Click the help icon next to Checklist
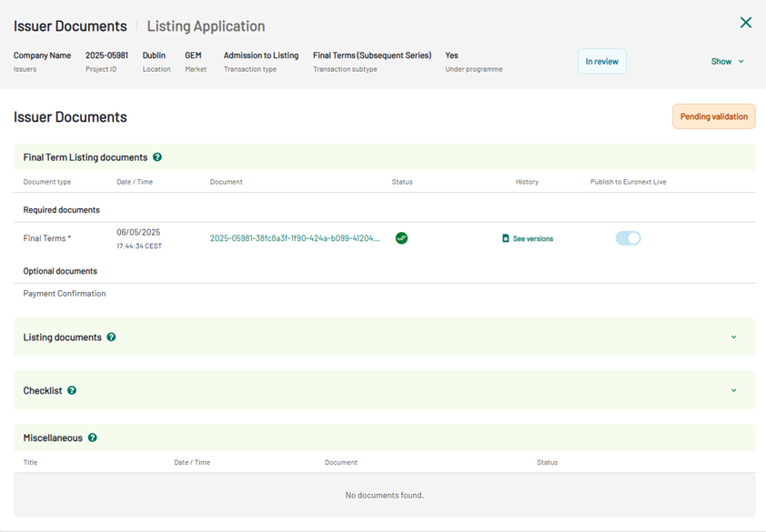This screenshot has width=766, height=532. coord(72,391)
